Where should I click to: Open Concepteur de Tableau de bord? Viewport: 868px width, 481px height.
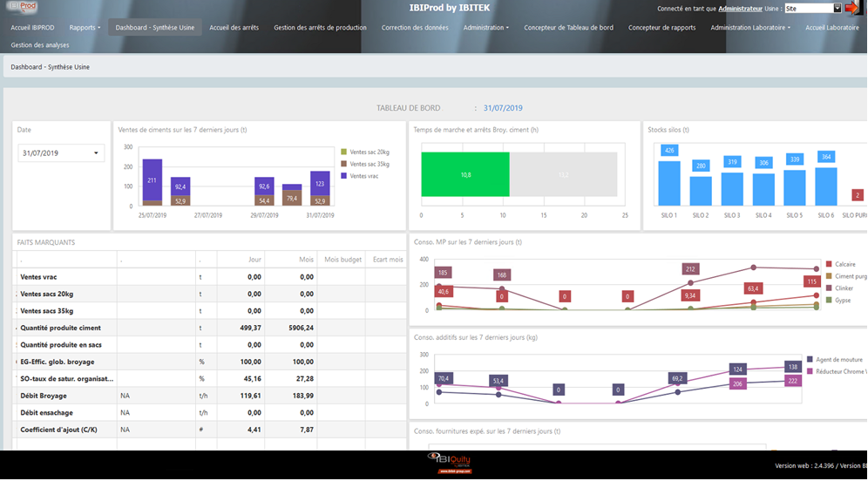pyautogui.click(x=568, y=28)
